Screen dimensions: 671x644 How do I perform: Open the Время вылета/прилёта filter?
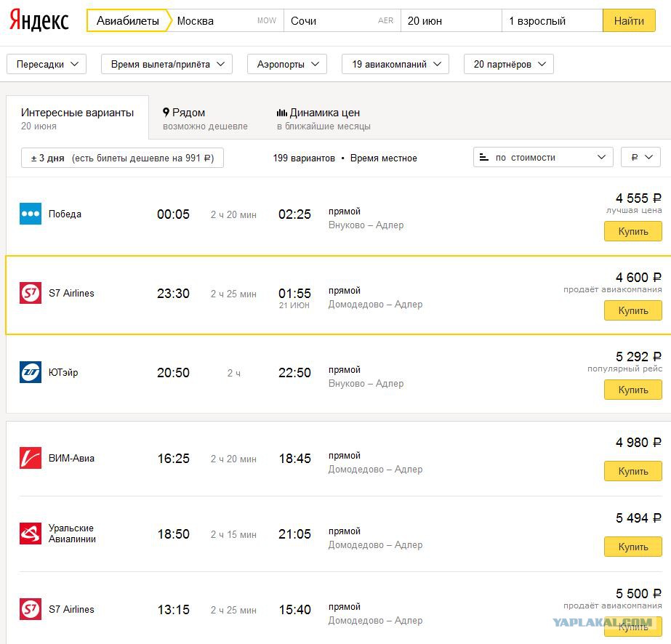point(167,64)
